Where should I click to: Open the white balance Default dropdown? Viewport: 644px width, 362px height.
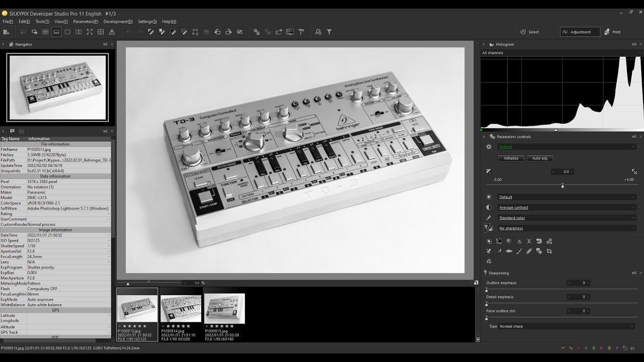(567, 197)
